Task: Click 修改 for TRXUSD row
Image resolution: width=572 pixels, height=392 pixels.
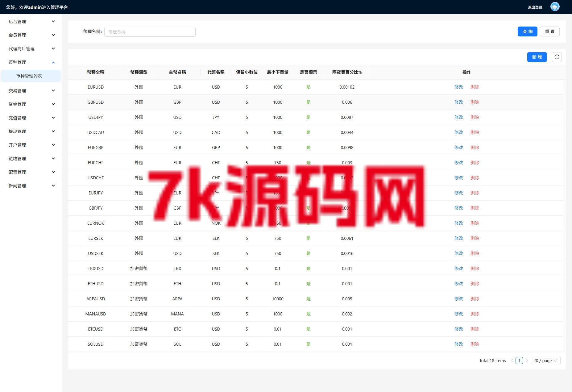Action: (x=458, y=269)
